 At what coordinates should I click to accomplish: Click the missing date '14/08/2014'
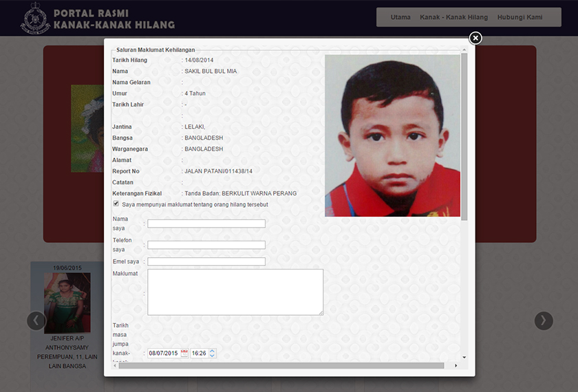pos(199,60)
